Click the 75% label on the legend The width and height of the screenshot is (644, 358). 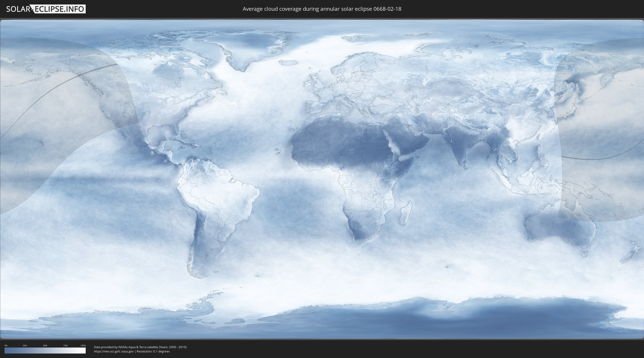coord(65,345)
